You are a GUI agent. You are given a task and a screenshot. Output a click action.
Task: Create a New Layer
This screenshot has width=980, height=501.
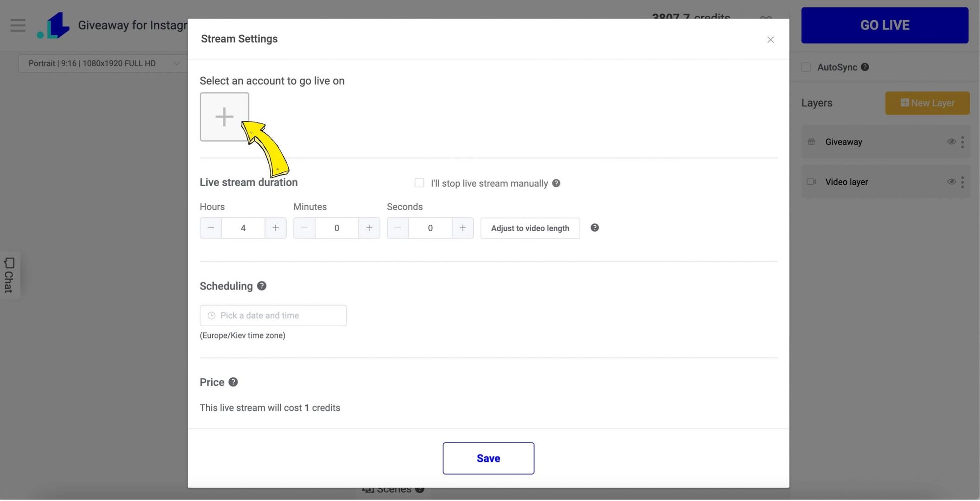click(x=927, y=103)
